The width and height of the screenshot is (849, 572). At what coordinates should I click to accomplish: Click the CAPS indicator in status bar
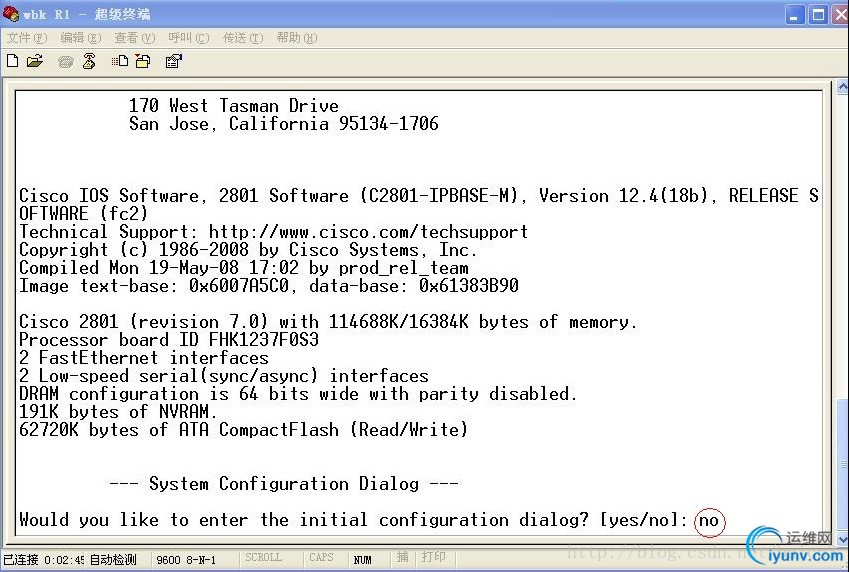[322, 558]
